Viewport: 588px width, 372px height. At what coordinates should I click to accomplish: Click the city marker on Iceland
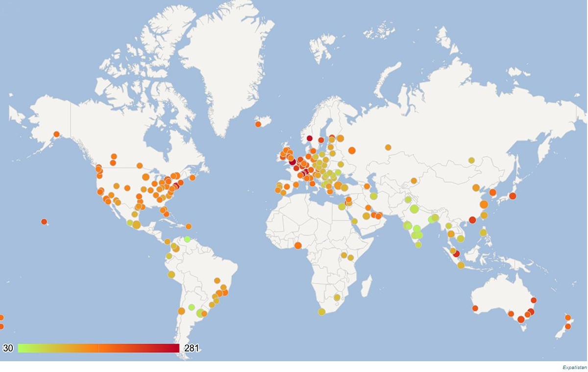(x=258, y=124)
